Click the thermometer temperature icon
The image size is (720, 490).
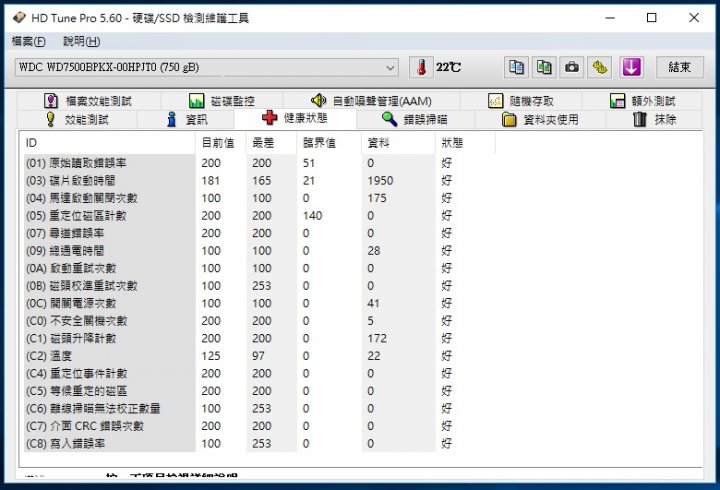421,68
